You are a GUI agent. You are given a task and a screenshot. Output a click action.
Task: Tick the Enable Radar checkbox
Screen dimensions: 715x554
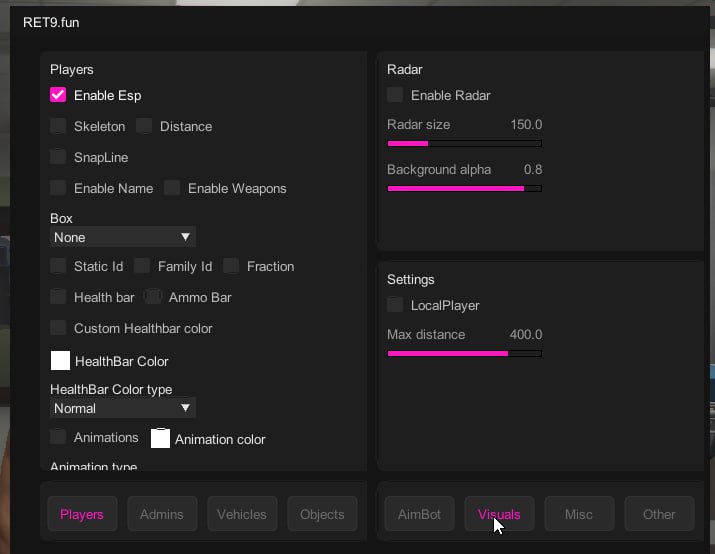pos(395,95)
